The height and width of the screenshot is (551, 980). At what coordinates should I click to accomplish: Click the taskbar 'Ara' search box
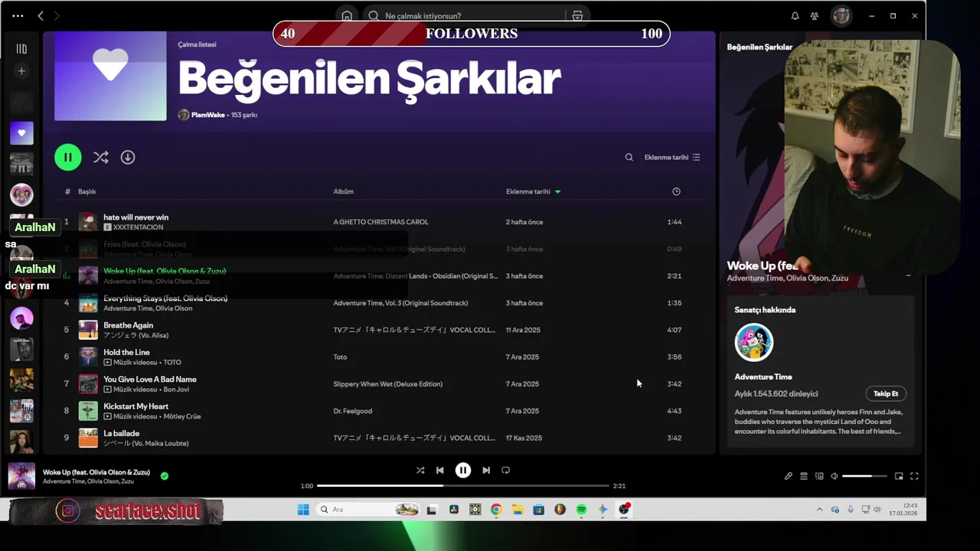369,510
